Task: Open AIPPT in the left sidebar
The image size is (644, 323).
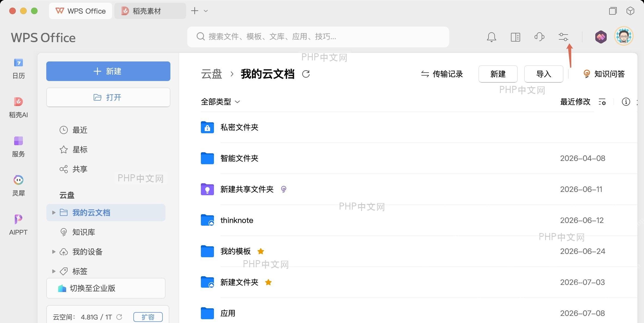Action: pyautogui.click(x=19, y=225)
